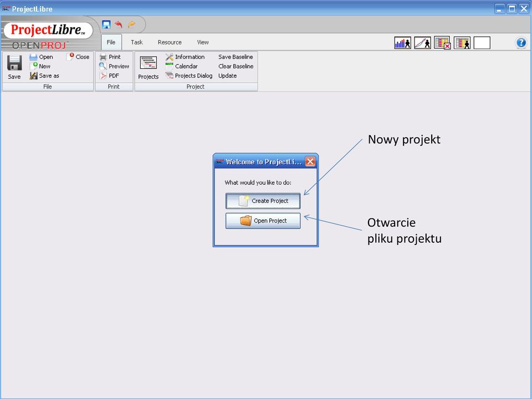The width and height of the screenshot is (532, 399).
Task: Switch to the Resource ribbon tab
Action: [170, 42]
